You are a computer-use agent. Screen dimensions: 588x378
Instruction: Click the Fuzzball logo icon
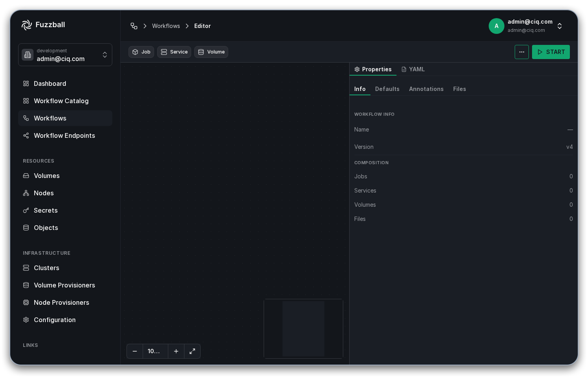(x=27, y=25)
